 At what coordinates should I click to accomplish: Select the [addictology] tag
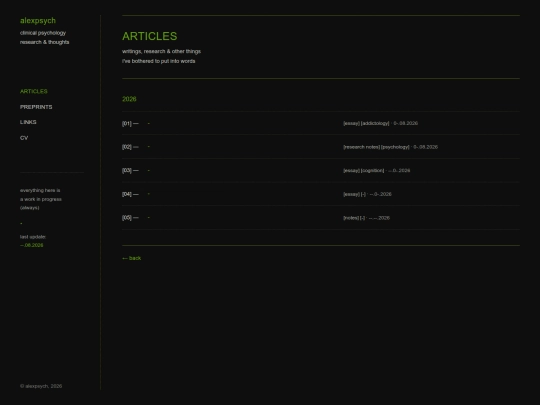[375, 123]
